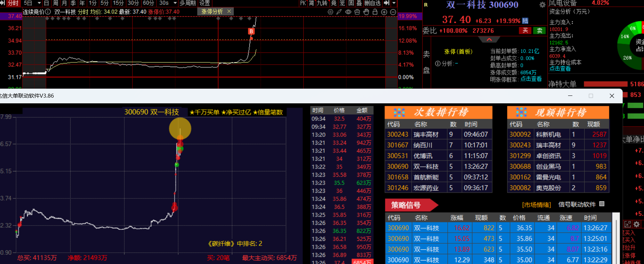Open the 5日 period dropdown arrow

[x=39, y=3]
